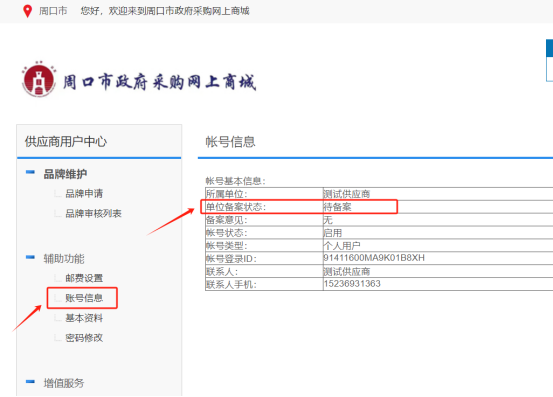Click the 联系人 label cell
Image resolution: width=553 pixels, height=397 pixels.
(264, 271)
